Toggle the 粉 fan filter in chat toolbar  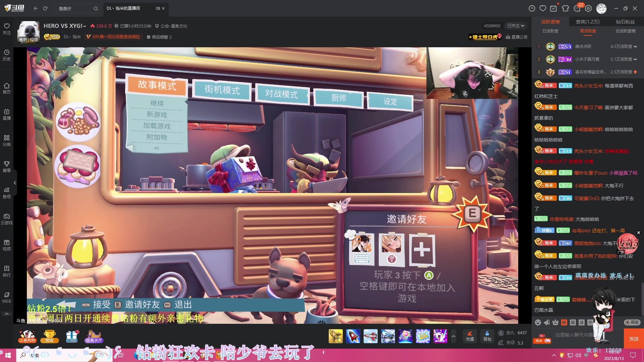click(x=564, y=322)
